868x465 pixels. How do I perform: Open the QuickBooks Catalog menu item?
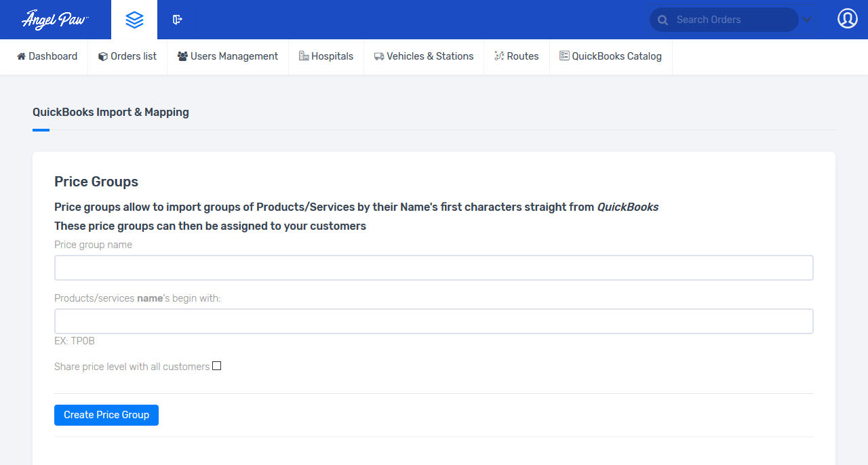click(610, 56)
